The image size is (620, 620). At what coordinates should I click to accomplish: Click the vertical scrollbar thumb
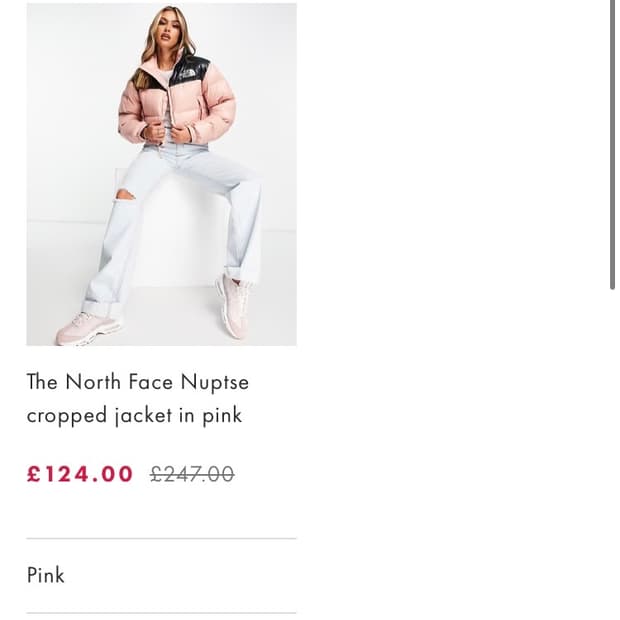pyautogui.click(x=612, y=145)
